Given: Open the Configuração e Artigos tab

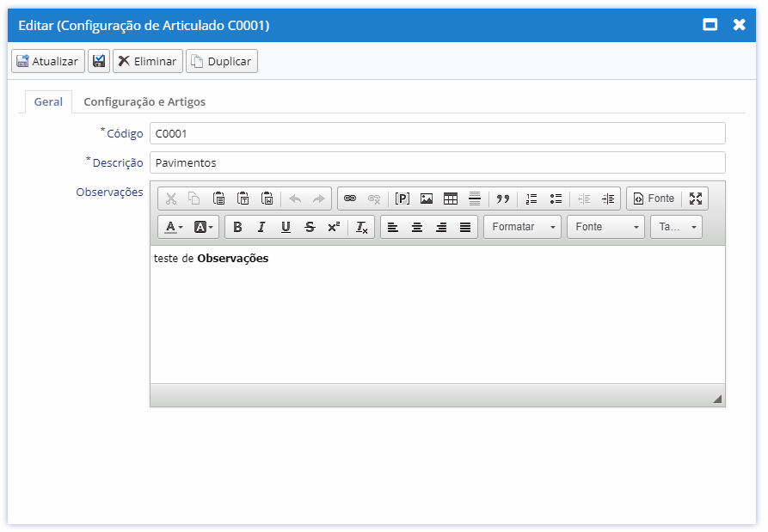Looking at the screenshot, I should [x=144, y=101].
